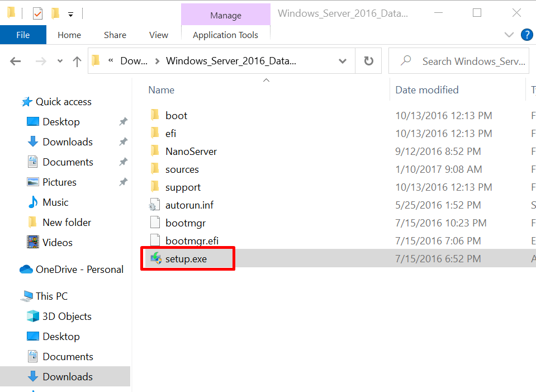Open pinned Downloads under Quick access
Image resolution: width=536 pixels, height=392 pixels.
68,142
